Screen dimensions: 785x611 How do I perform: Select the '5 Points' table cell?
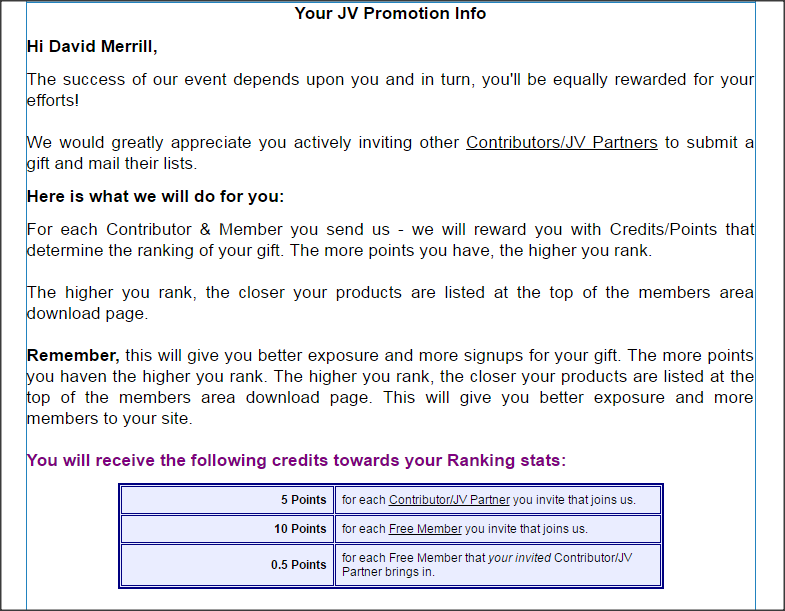[227, 500]
